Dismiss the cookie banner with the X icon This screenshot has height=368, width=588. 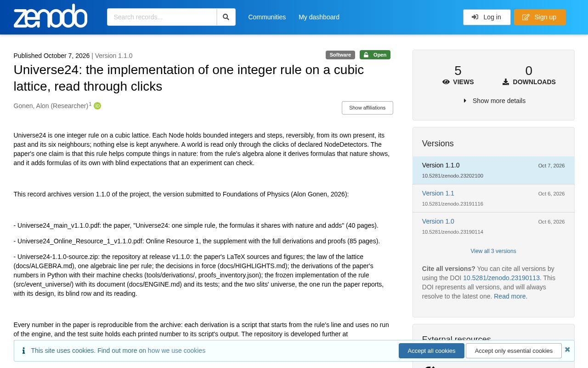point(567,350)
